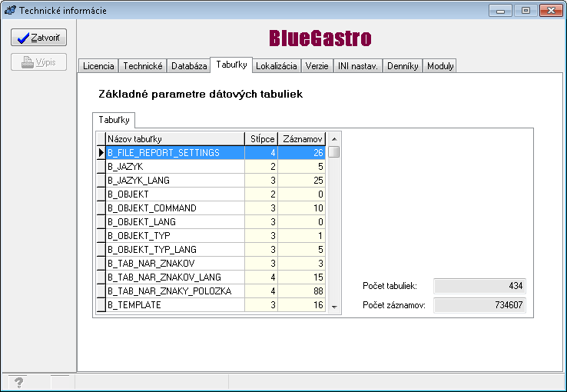
Task: Click the Záznamov column header
Action: [x=302, y=139]
